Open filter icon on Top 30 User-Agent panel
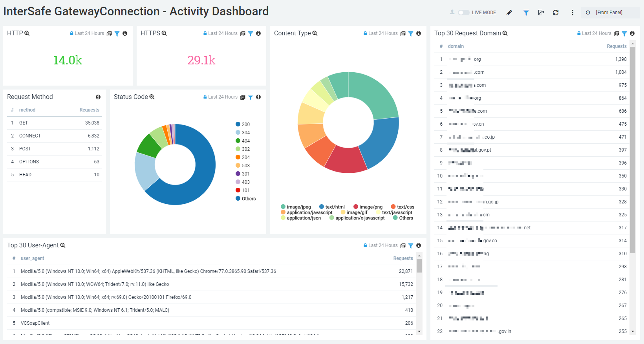This screenshot has width=644, height=344. [411, 246]
